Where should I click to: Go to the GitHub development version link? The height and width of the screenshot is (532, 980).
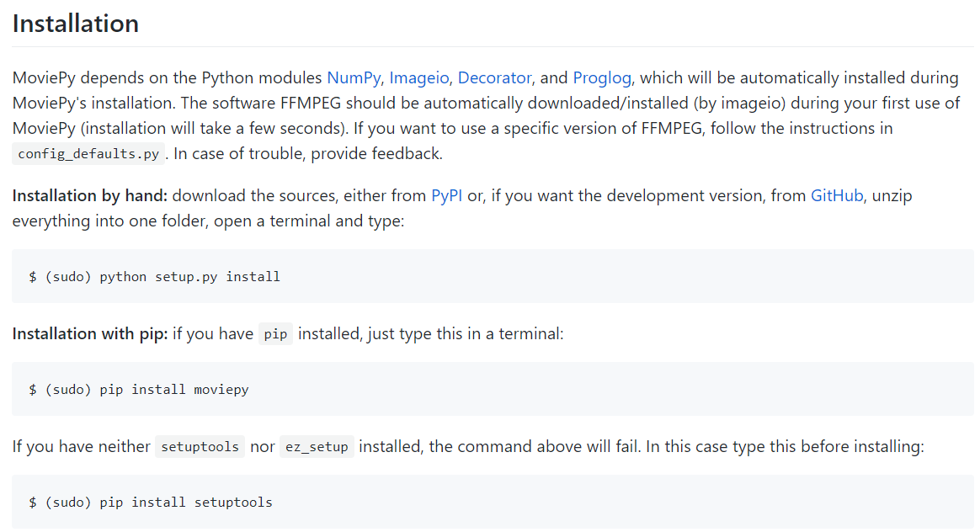tap(837, 195)
